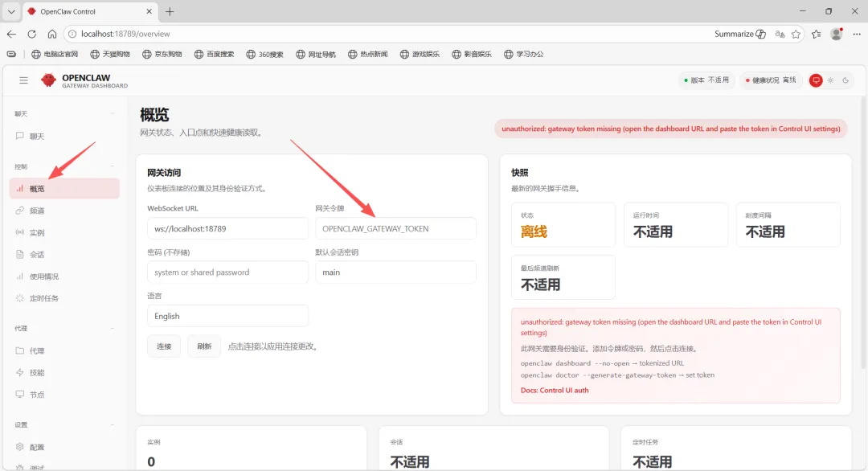The width and height of the screenshot is (868, 471).
Task: Switch to light theme sun icon
Action: (x=831, y=80)
